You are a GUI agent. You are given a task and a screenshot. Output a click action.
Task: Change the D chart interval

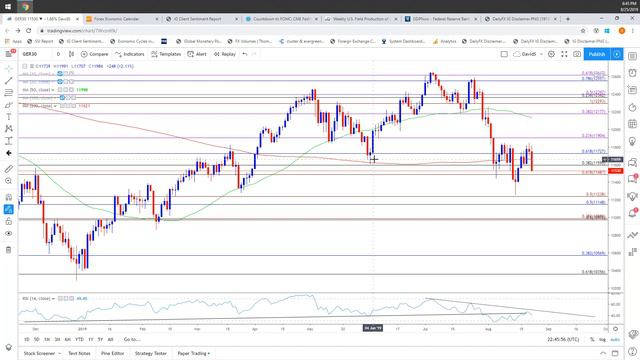click(58, 54)
